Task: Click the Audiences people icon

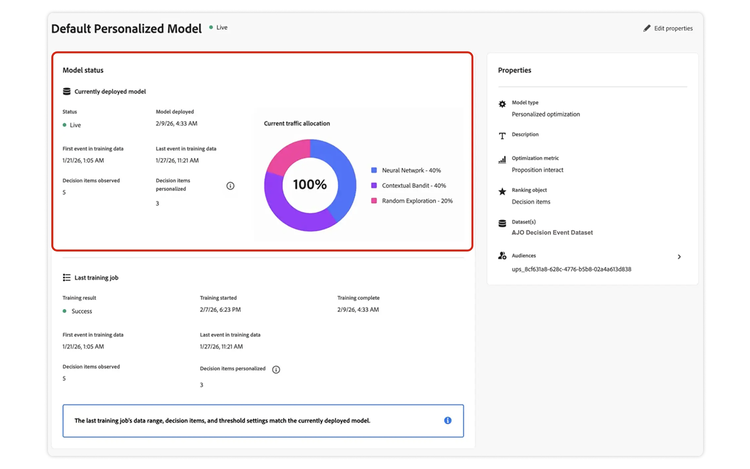Action: [502, 256]
